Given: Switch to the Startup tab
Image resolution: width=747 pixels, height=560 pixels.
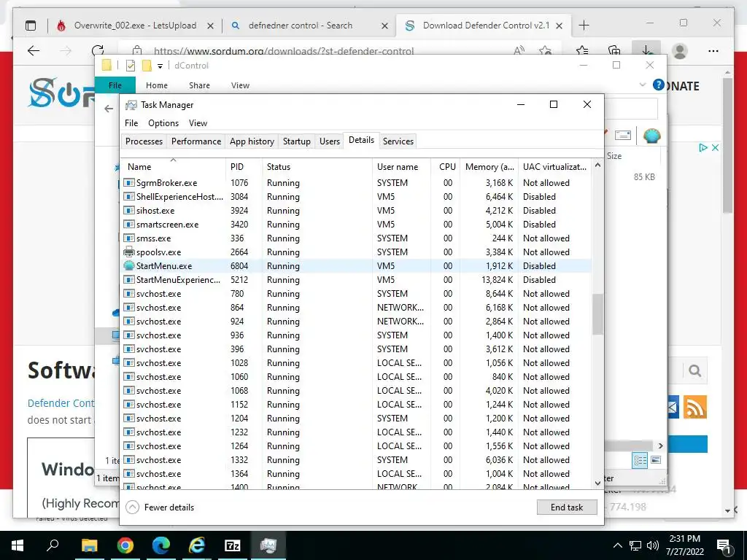Looking at the screenshot, I should 296,141.
